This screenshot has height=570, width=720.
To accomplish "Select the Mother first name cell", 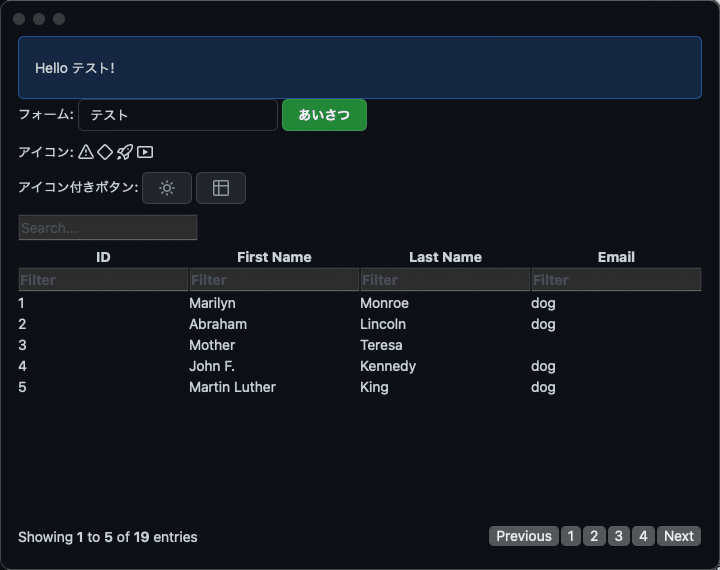I will (212, 345).
